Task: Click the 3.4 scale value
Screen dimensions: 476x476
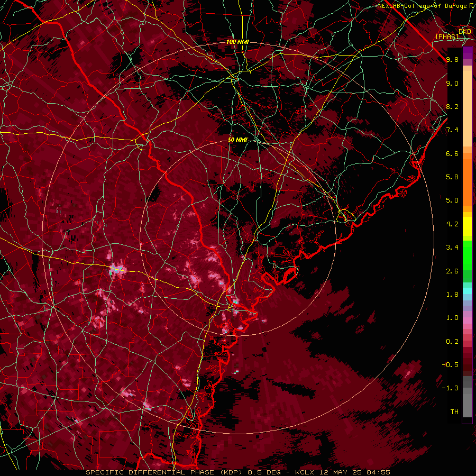Action: 452,248
